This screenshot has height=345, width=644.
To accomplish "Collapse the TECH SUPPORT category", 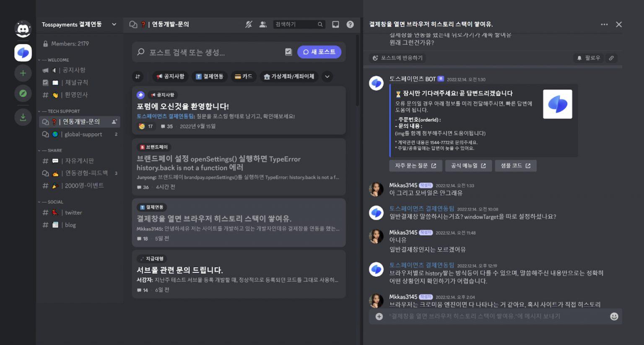I will point(61,111).
